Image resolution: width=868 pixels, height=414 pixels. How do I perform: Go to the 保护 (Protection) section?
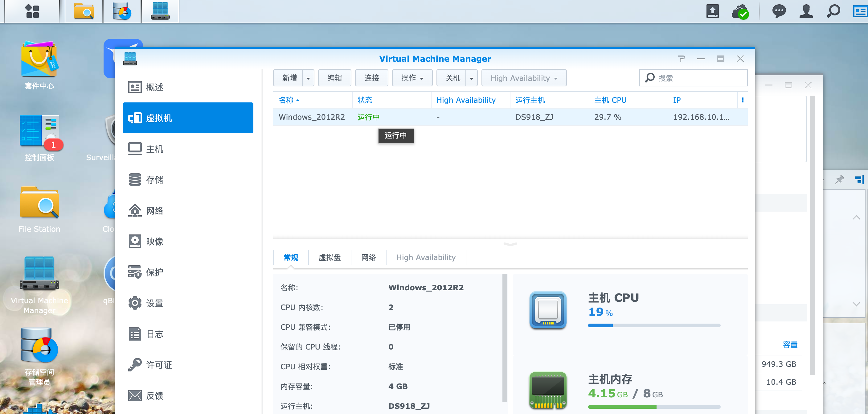click(154, 272)
